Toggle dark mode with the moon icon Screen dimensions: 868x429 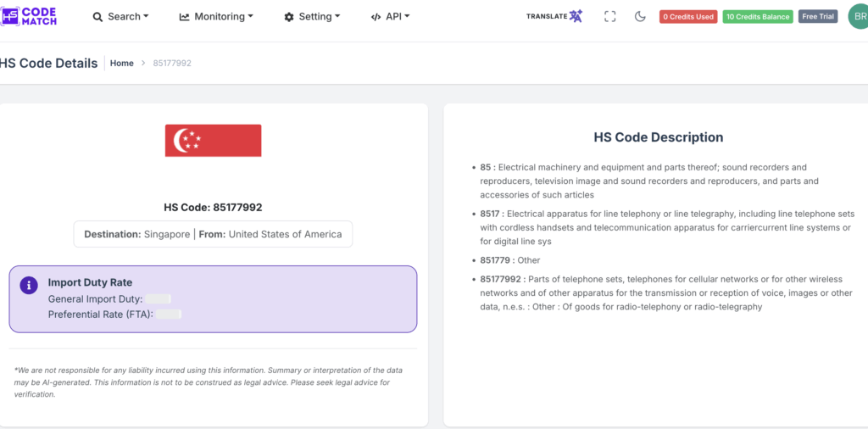[640, 16]
